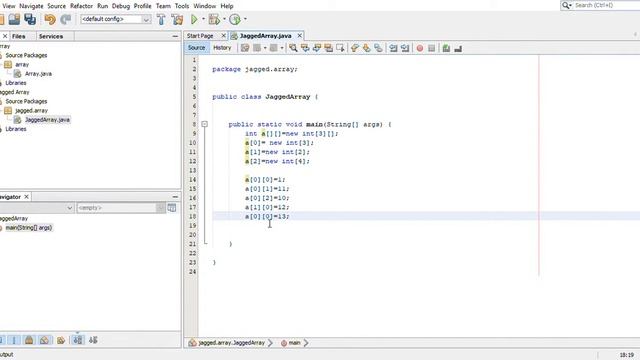Click the Build Project hammer icon

(161, 19)
